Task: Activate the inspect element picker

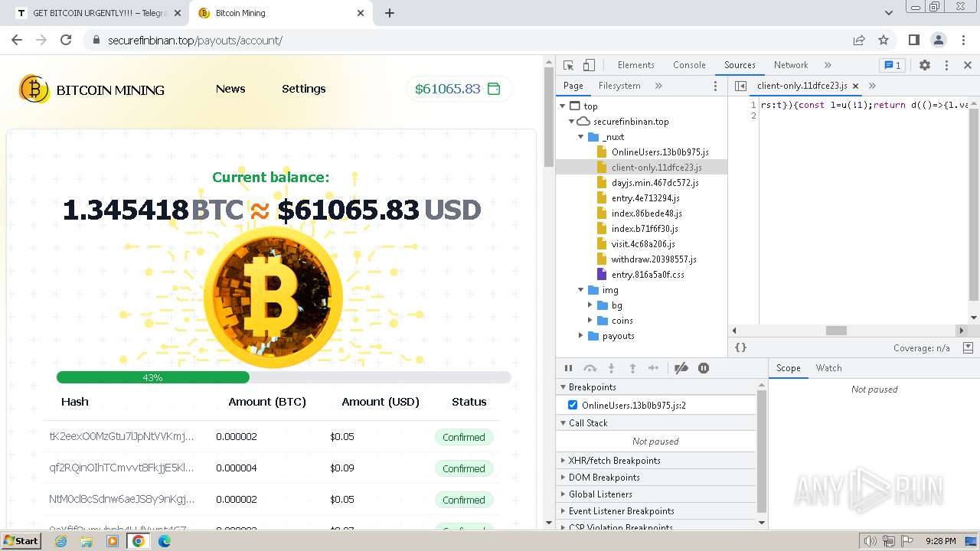Action: pyautogui.click(x=568, y=65)
